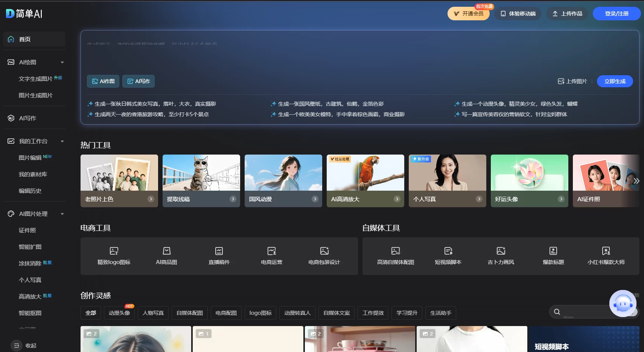Image resolution: width=644 pixels, height=352 pixels.
Task: Select the 直播稿件 icon
Action: pos(219,251)
